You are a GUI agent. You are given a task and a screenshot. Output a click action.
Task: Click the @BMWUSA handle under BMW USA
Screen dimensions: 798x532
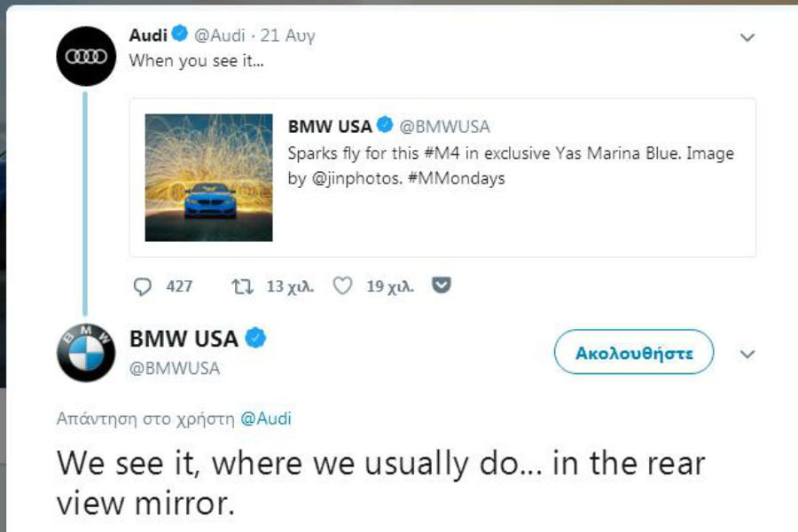(177, 370)
